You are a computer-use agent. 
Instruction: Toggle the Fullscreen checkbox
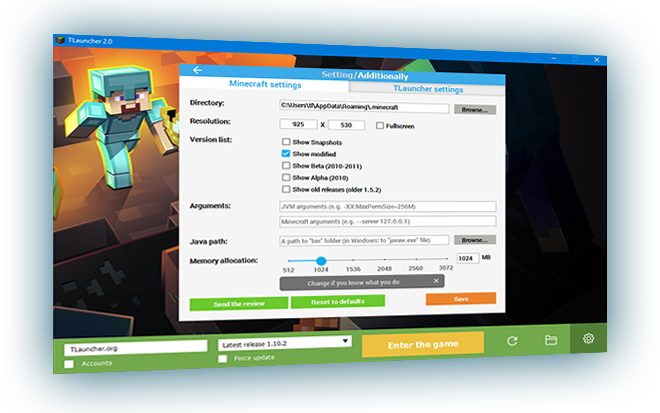point(380,125)
